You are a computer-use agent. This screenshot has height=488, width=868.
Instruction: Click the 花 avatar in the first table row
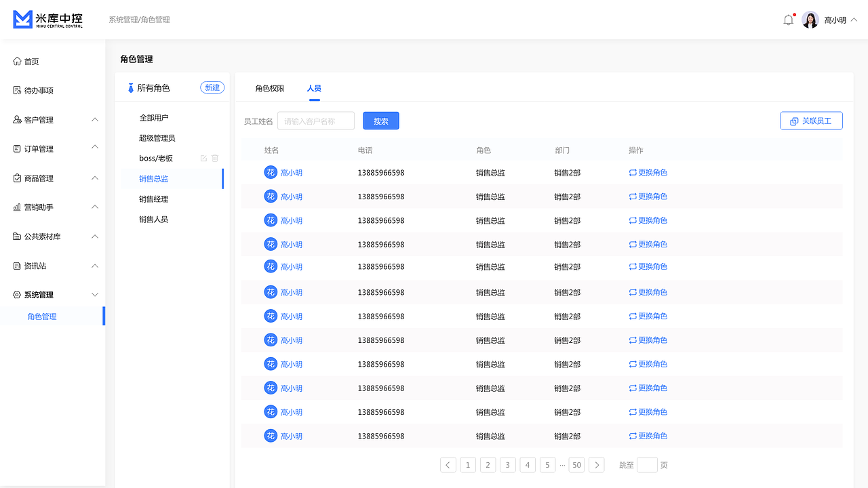271,173
